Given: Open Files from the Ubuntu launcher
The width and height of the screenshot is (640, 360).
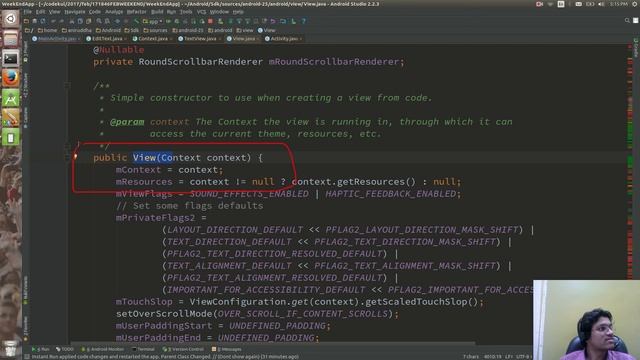Looking at the screenshot, I should [11, 39].
